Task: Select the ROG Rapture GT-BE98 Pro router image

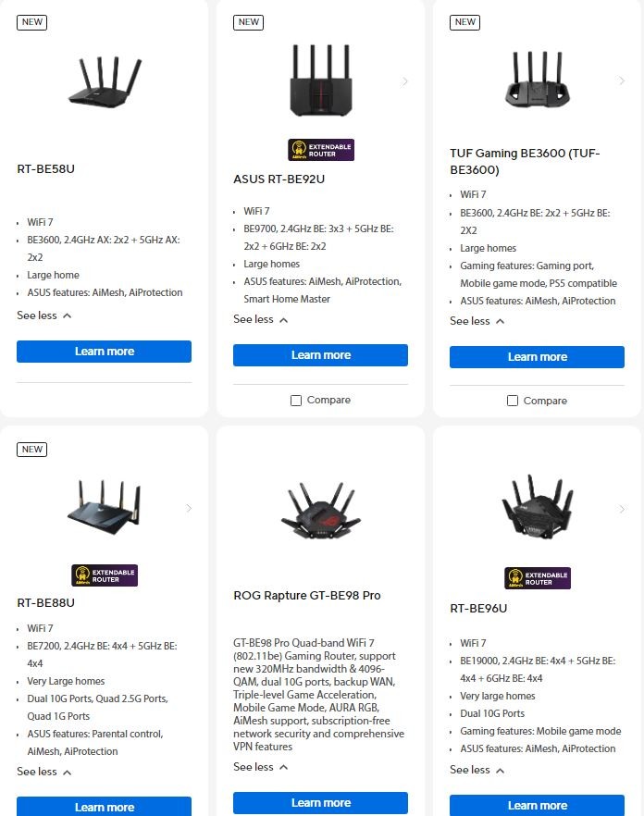Action: (321, 510)
